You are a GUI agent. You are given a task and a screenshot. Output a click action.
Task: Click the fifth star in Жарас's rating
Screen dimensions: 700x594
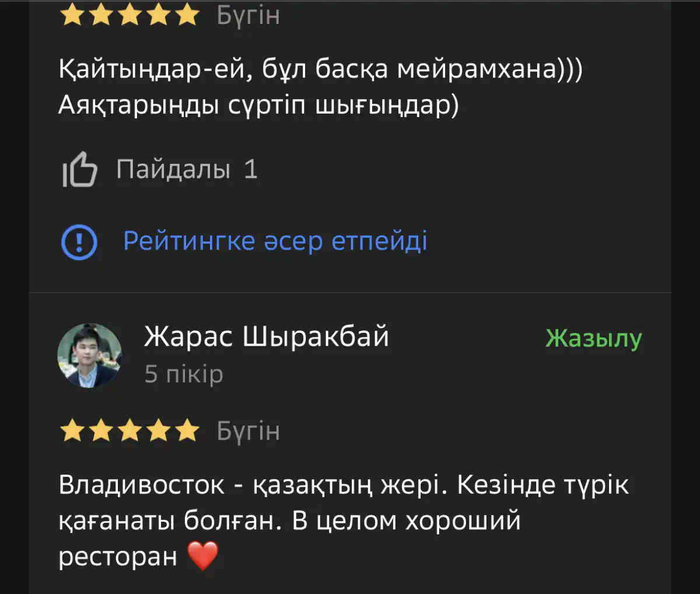coord(187,431)
